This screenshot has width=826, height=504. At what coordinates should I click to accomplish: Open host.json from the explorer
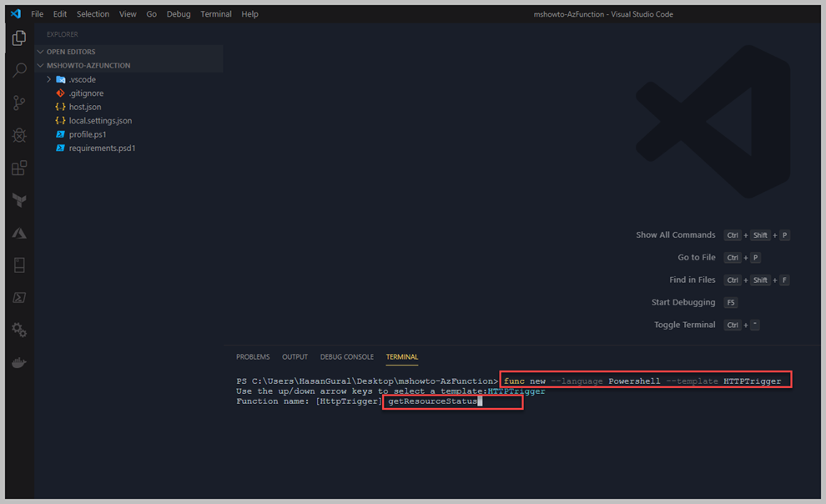(85, 107)
